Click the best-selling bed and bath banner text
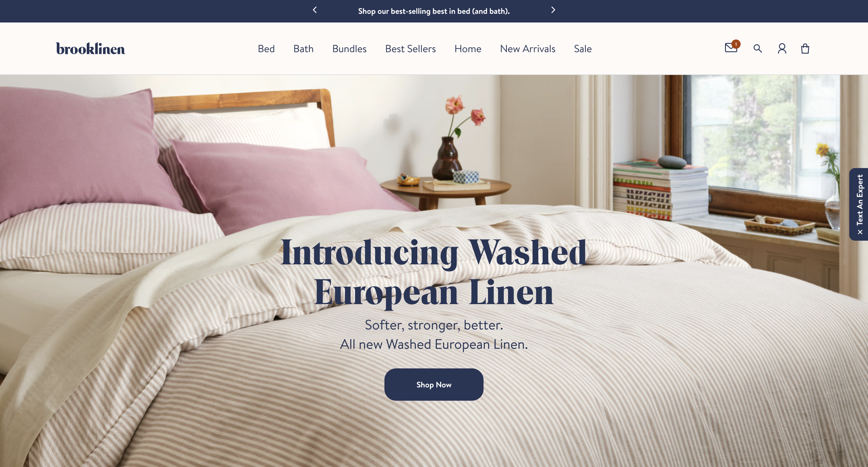Image resolution: width=868 pixels, height=467 pixels. [x=434, y=11]
